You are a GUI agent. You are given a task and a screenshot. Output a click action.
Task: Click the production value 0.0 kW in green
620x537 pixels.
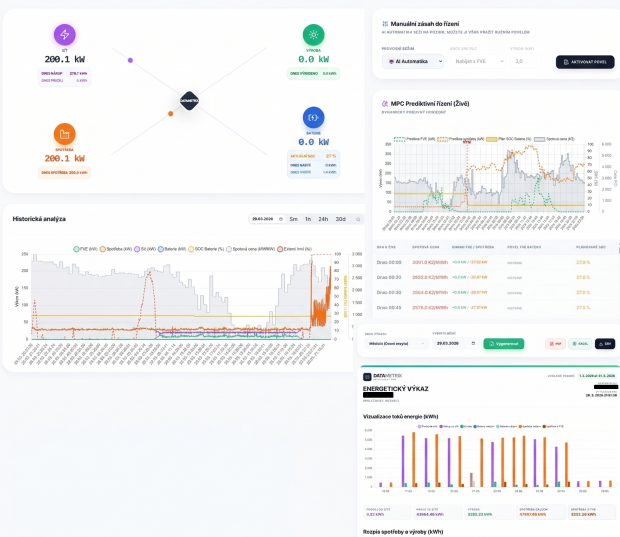click(x=314, y=59)
